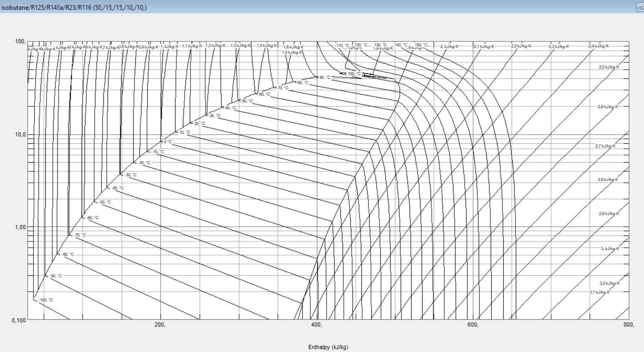Click the 150, °C isotherm label at top
644x352 pixels.
pos(421,45)
